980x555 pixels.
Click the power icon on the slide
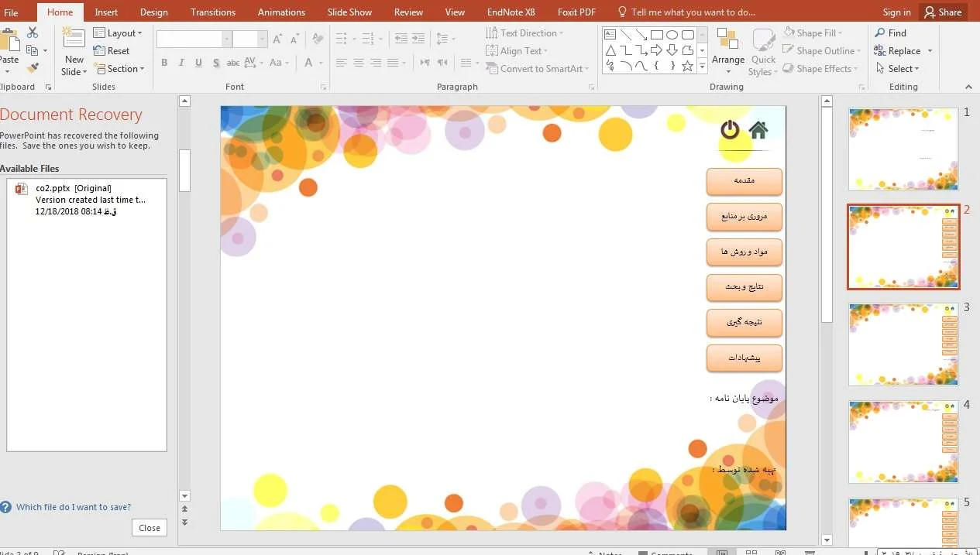click(730, 130)
